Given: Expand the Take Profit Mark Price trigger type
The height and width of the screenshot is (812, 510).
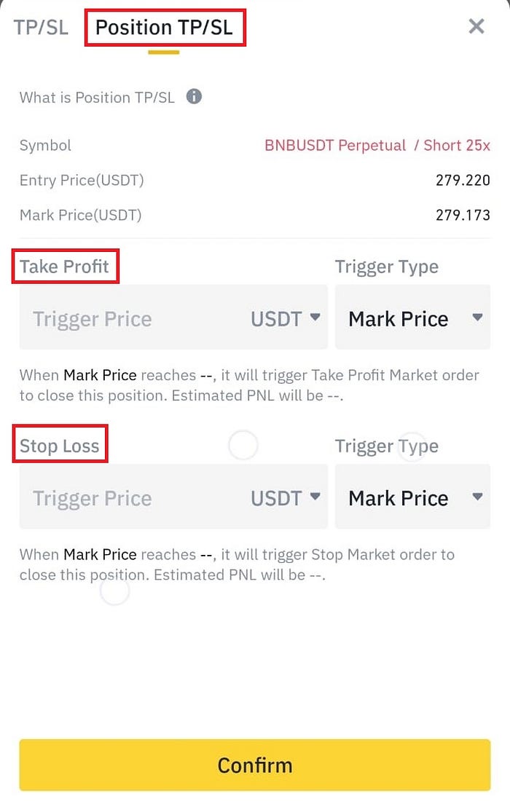Looking at the screenshot, I should pyautogui.click(x=413, y=319).
